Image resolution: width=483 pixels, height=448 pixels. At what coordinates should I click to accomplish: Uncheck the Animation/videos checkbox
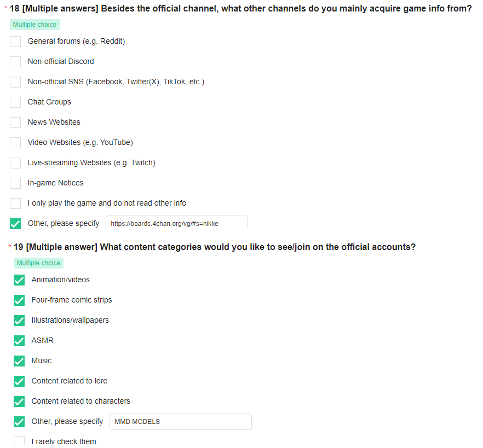pos(19,280)
